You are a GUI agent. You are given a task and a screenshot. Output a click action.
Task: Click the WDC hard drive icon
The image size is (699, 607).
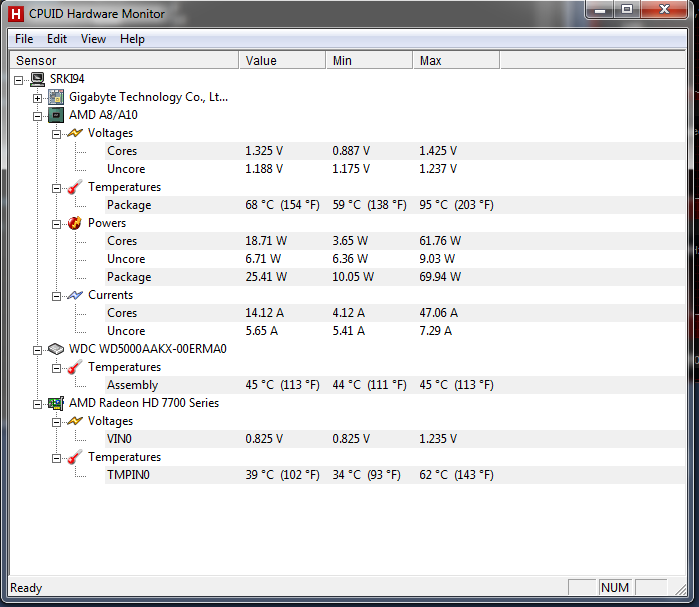click(x=56, y=349)
